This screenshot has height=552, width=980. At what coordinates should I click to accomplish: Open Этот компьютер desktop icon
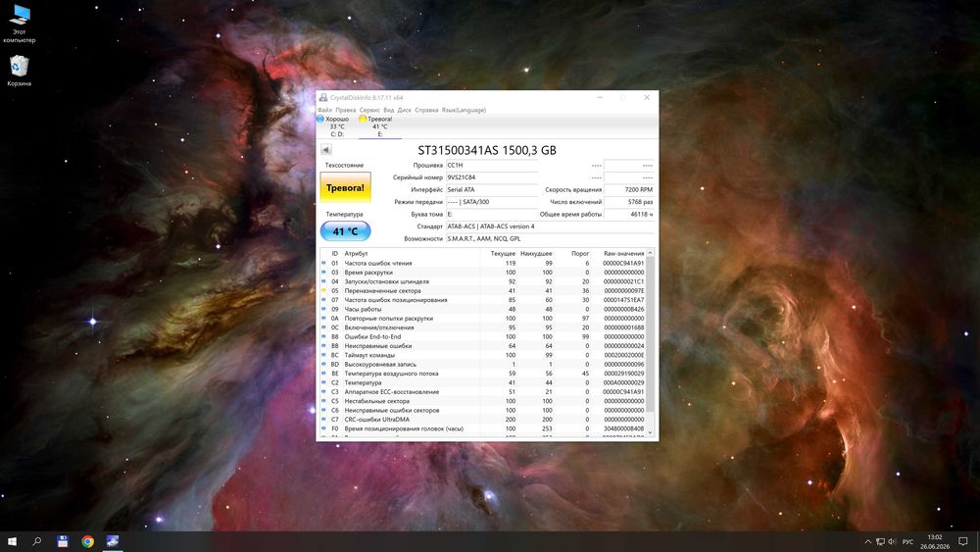tap(20, 24)
